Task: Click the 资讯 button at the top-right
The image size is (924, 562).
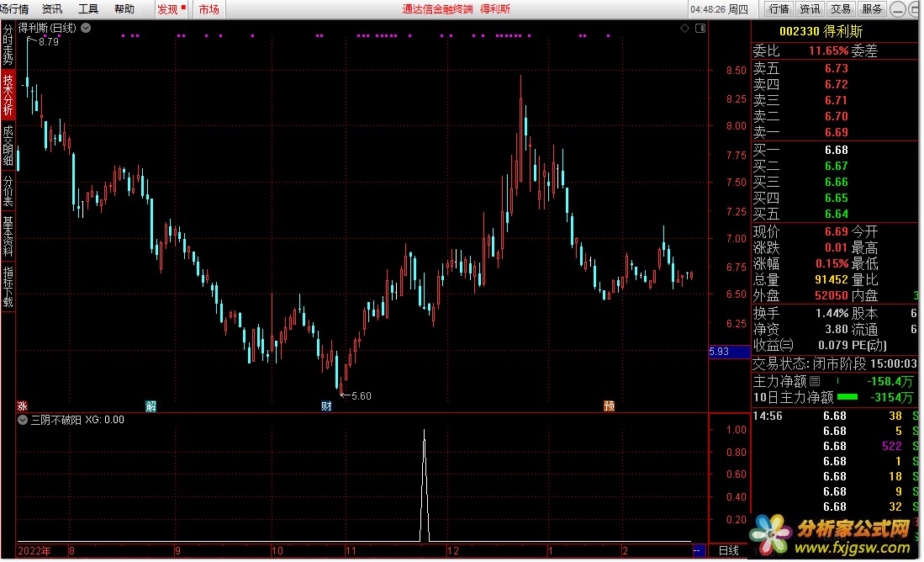Action: [x=809, y=9]
